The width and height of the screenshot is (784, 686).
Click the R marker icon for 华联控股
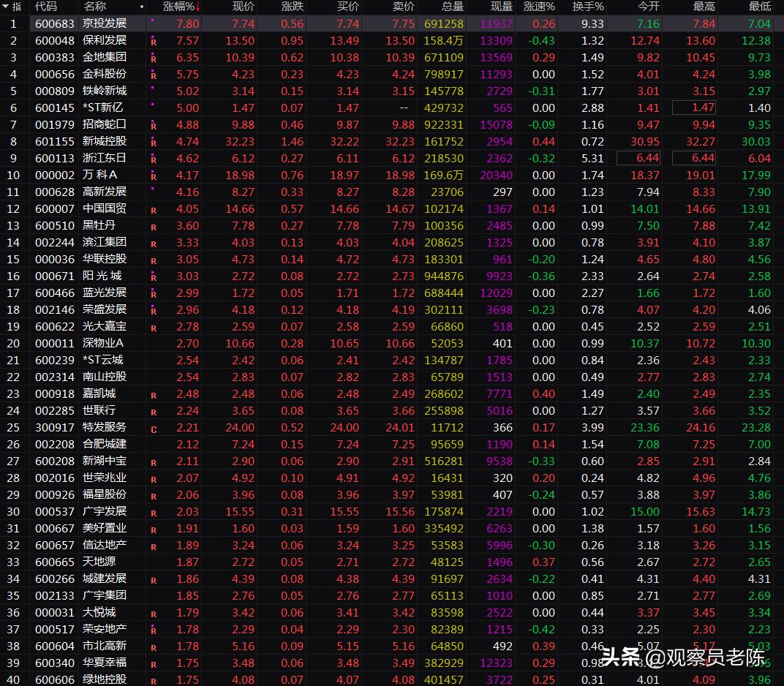pyautogui.click(x=154, y=260)
